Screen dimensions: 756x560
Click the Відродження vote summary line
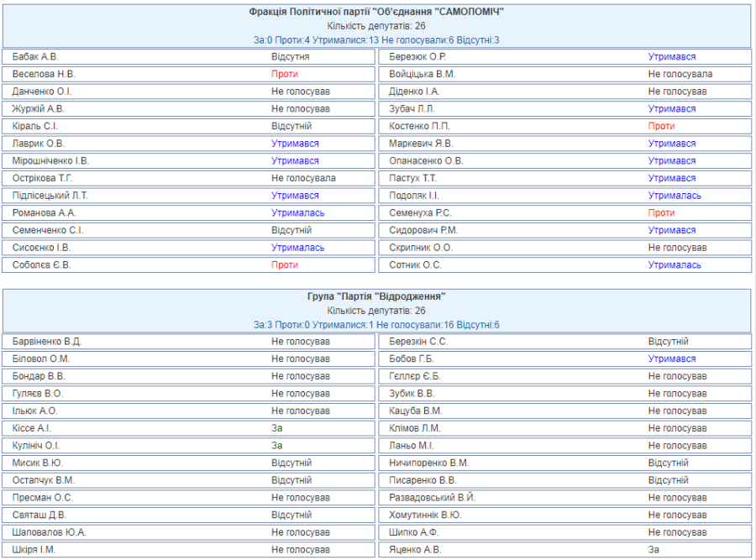pos(376,325)
